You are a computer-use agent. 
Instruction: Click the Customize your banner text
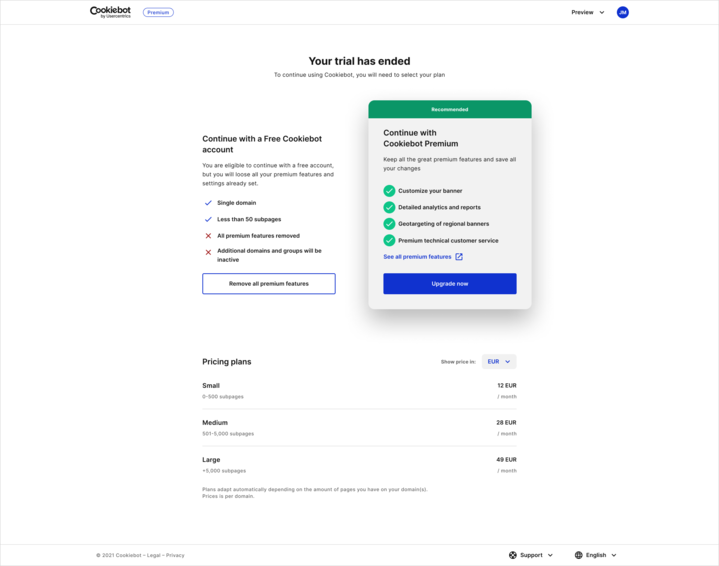click(430, 191)
